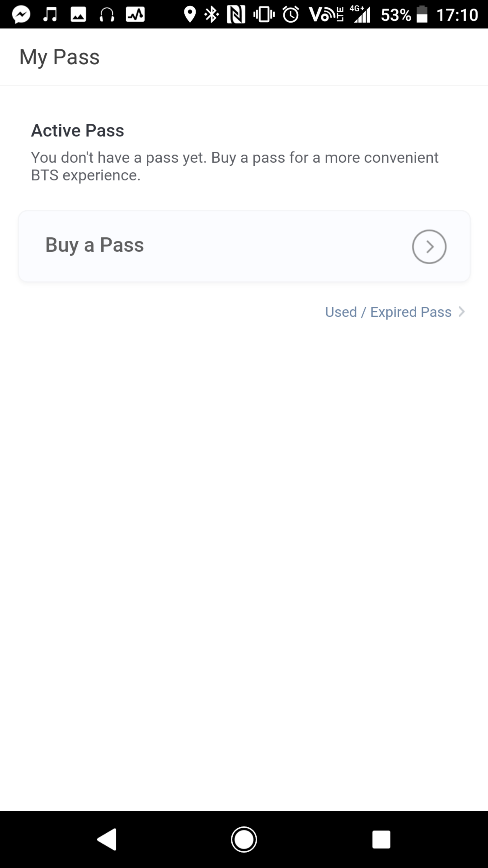Viewport: 488px width, 868px height.
Task: Tap the alarm clock status icon
Action: [x=291, y=15]
